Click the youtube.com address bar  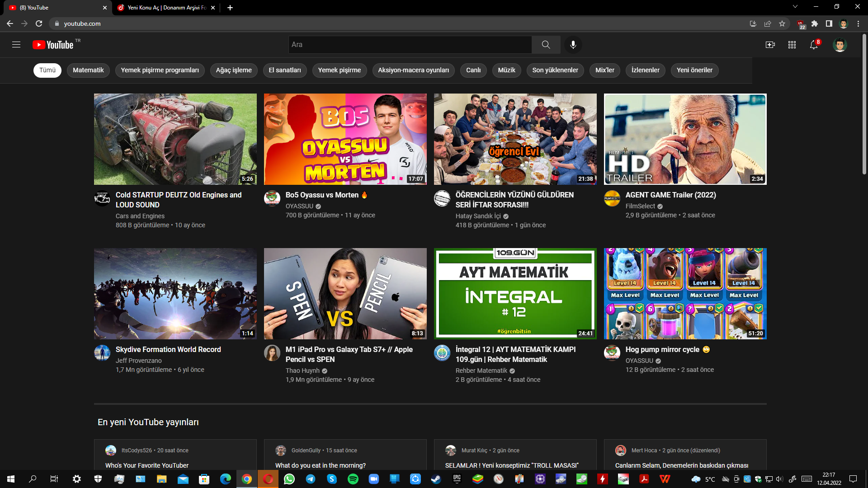tap(398, 23)
